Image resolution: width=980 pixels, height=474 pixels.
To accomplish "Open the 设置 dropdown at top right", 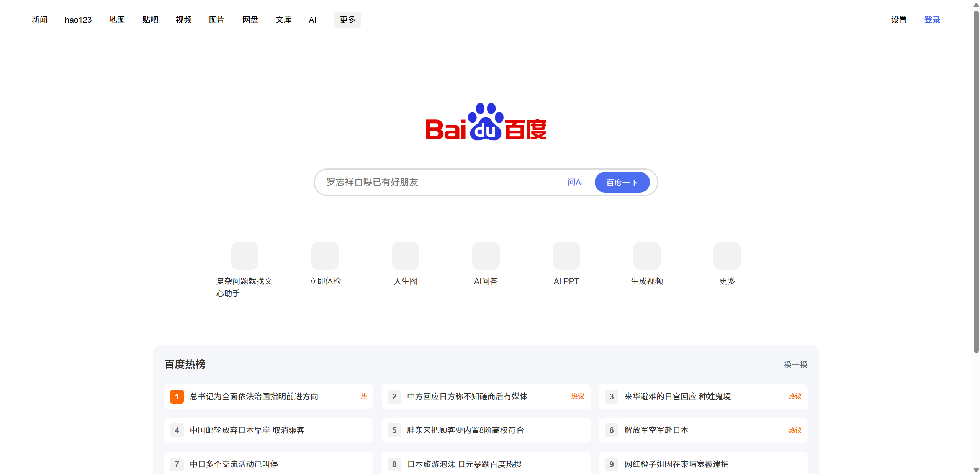I will (x=898, y=20).
